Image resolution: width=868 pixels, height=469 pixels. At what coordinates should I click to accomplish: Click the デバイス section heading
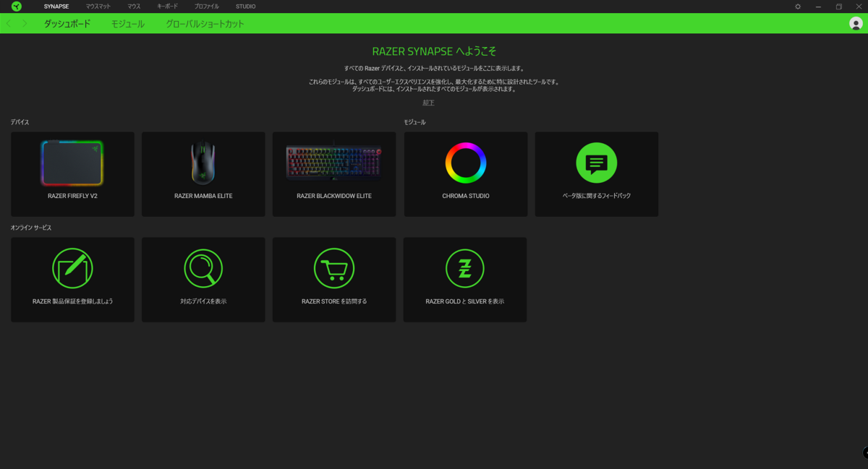20,122
